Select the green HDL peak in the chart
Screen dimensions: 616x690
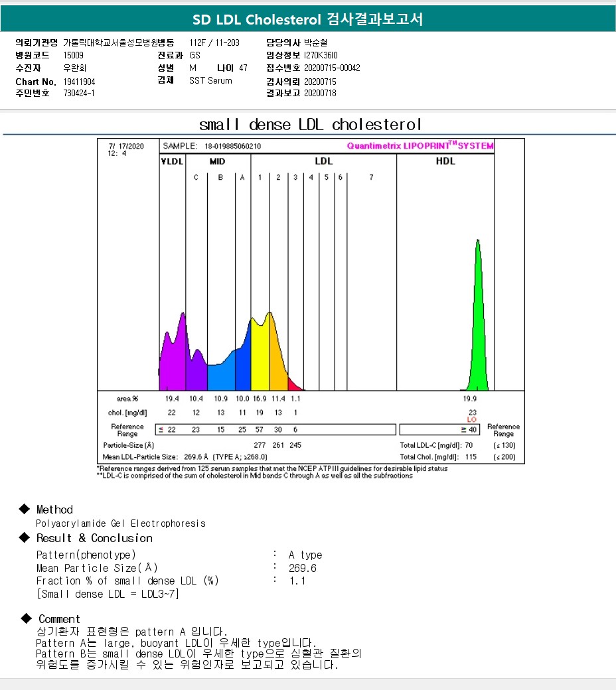[x=477, y=332]
